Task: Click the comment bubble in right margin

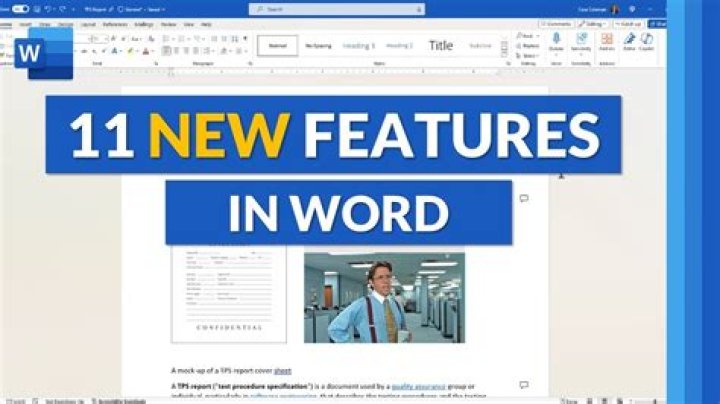Action: 523,198
